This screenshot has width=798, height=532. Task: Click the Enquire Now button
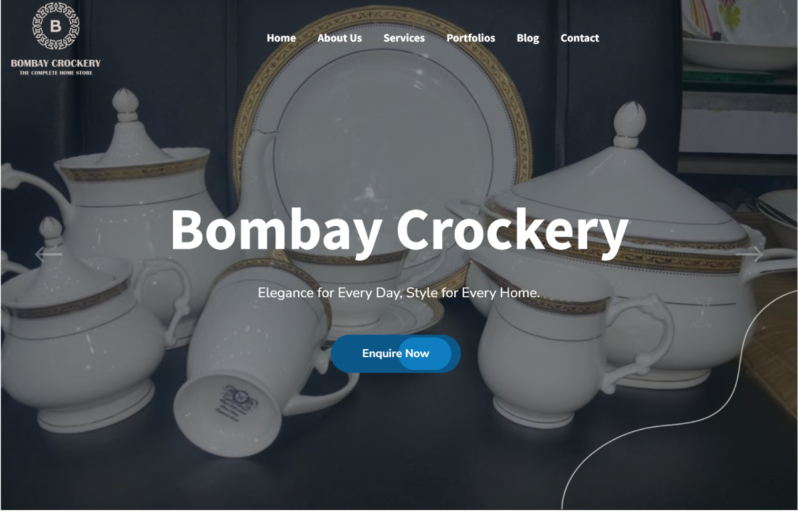click(x=396, y=354)
